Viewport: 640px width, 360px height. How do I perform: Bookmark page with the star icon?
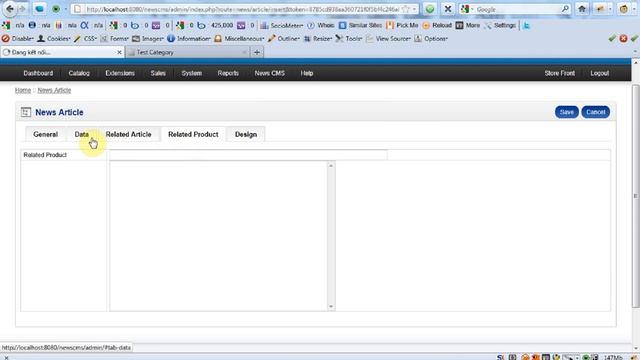point(405,9)
